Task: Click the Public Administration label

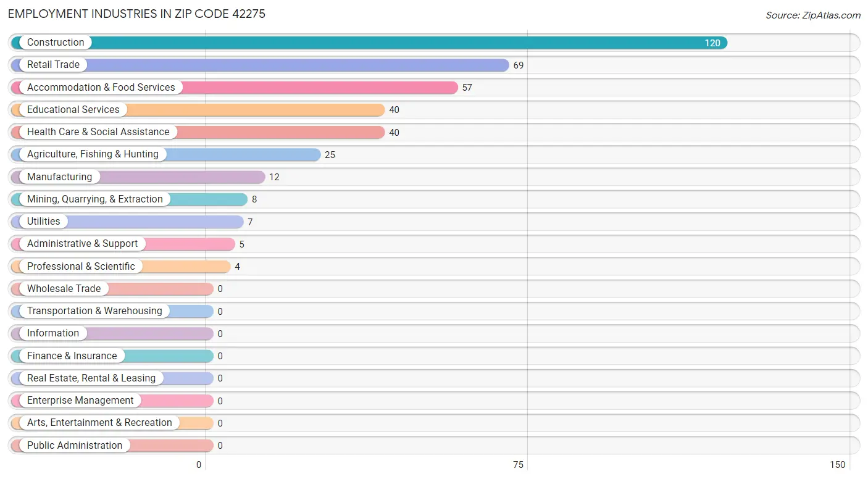Action: pos(75,446)
